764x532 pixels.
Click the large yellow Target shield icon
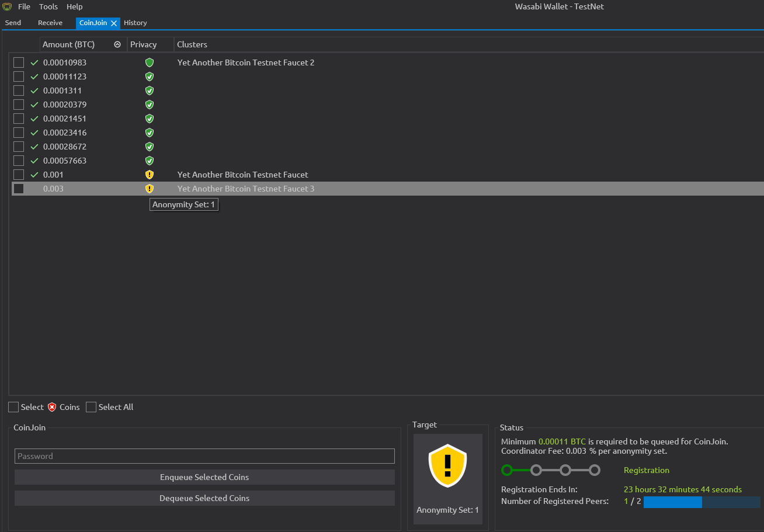point(447,465)
